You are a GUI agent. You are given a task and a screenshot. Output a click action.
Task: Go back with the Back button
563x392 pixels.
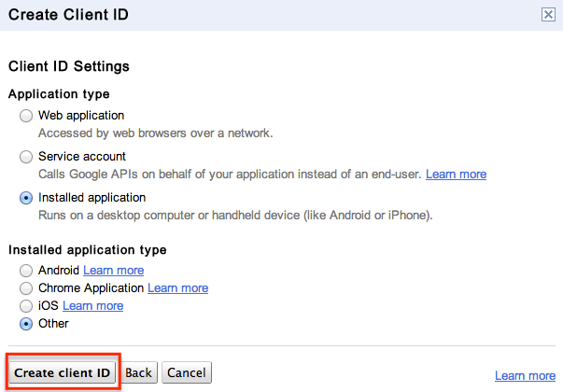point(138,372)
